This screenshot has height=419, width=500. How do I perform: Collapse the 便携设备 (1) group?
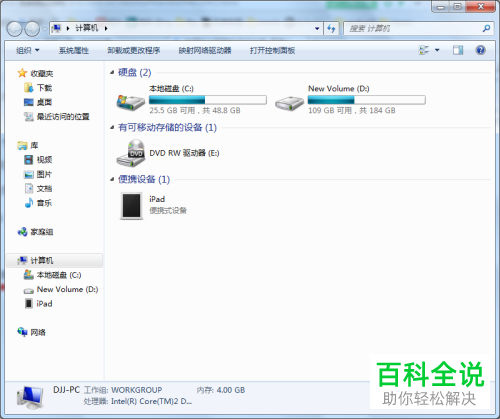coord(112,179)
